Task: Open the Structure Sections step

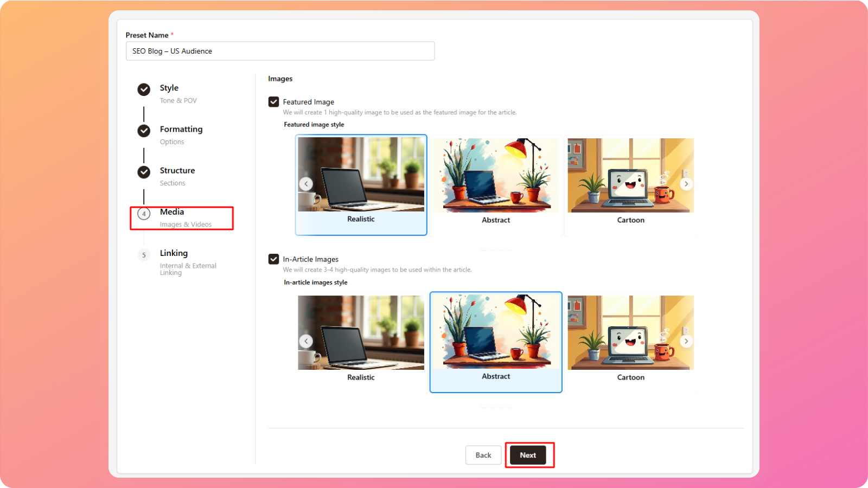Action: 177,171
